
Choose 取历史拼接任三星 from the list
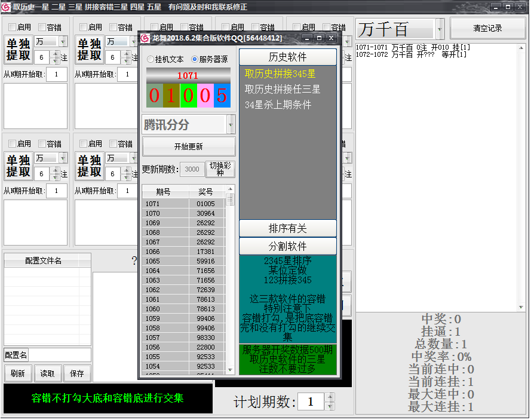[x=283, y=89]
